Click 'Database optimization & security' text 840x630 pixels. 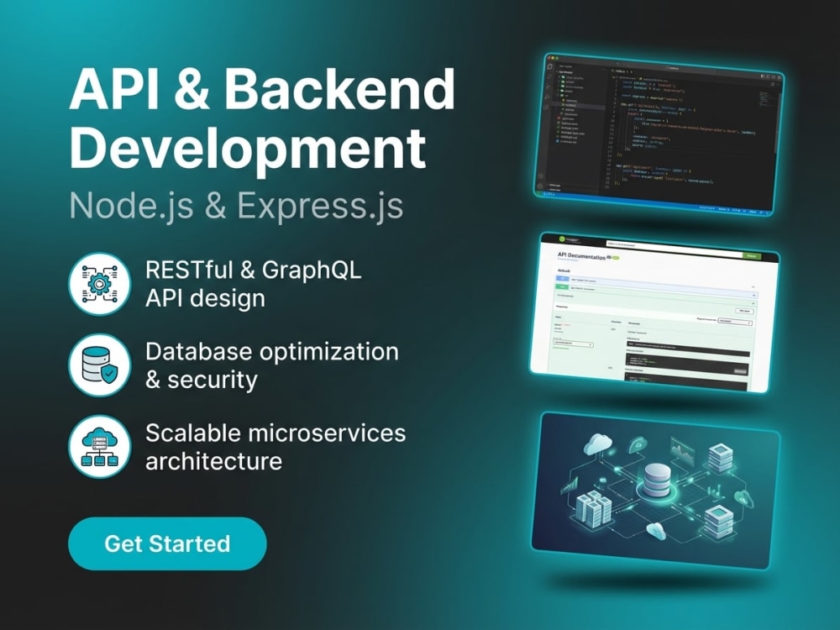coord(271,365)
